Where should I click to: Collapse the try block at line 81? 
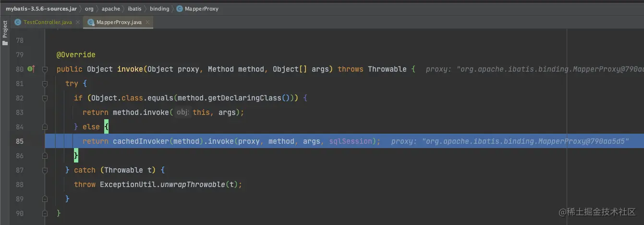pyautogui.click(x=45, y=84)
